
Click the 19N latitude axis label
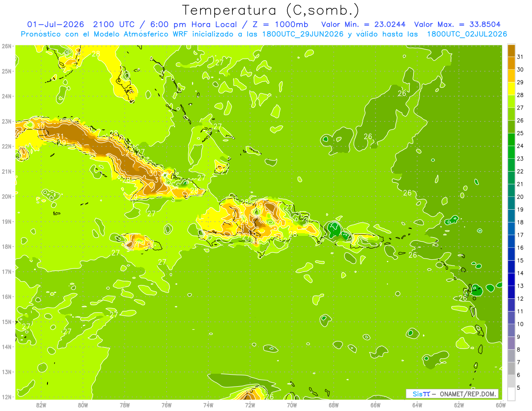pyautogui.click(x=6, y=221)
